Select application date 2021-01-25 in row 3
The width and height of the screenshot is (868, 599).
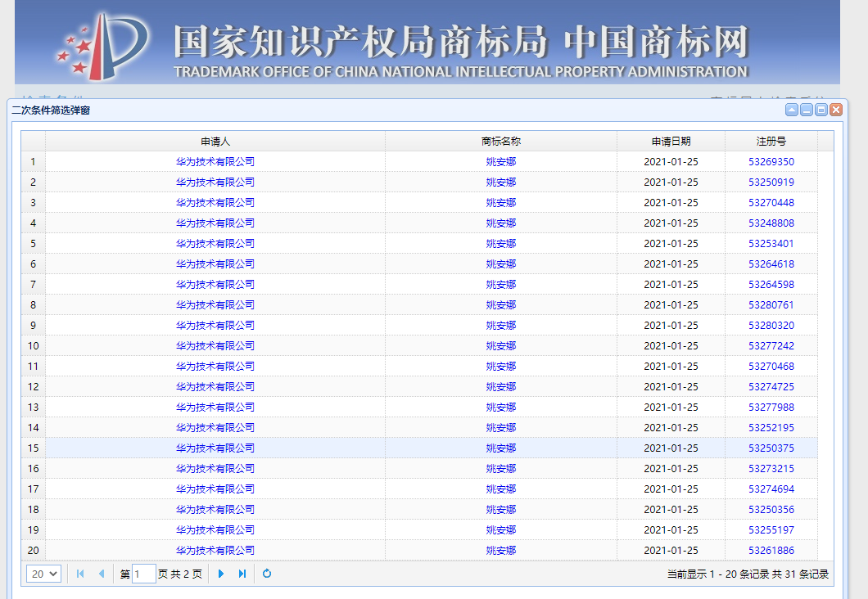point(671,202)
